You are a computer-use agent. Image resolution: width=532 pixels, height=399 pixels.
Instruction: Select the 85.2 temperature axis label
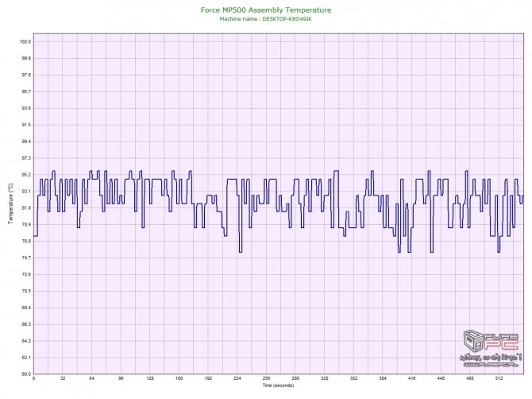coord(26,175)
